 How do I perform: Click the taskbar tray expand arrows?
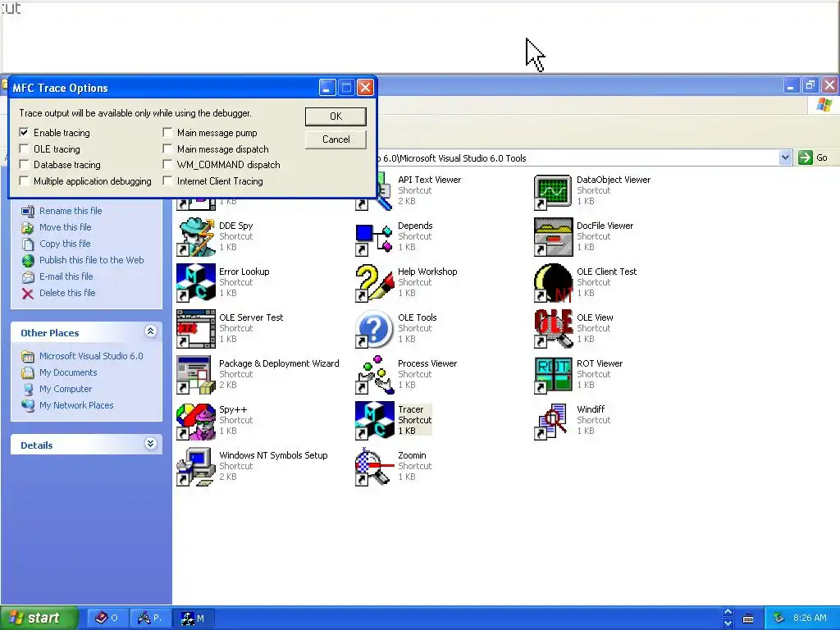(728, 618)
